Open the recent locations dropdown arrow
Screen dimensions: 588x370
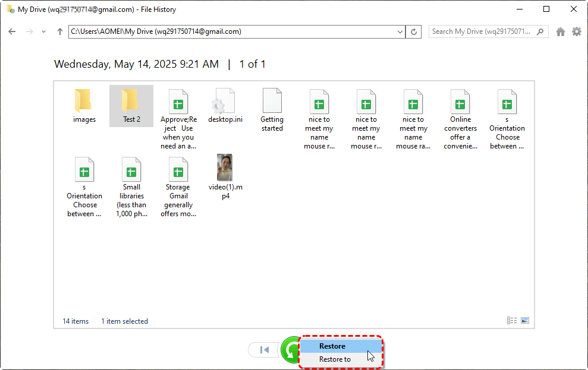pyautogui.click(x=43, y=32)
